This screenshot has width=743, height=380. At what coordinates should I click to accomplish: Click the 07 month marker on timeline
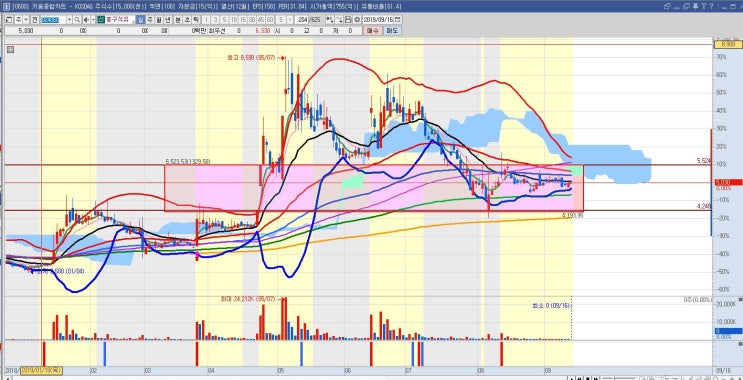(408, 370)
